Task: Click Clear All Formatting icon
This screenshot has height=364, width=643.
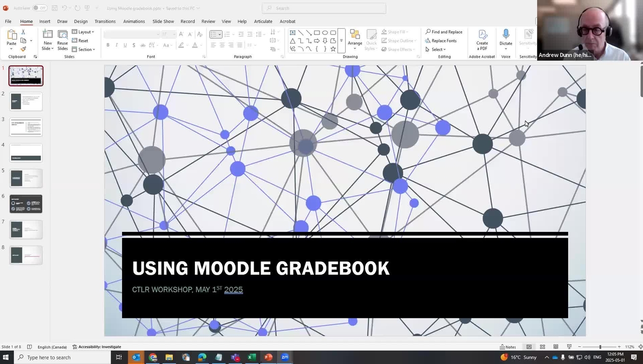Action: click(199, 34)
